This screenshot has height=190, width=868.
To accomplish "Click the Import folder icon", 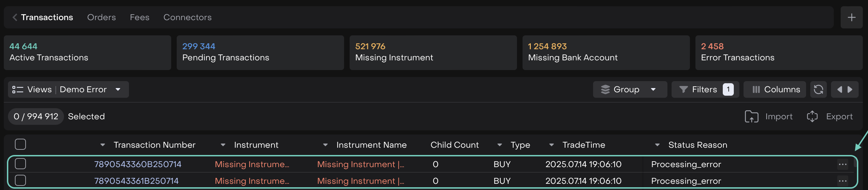I will click(751, 116).
